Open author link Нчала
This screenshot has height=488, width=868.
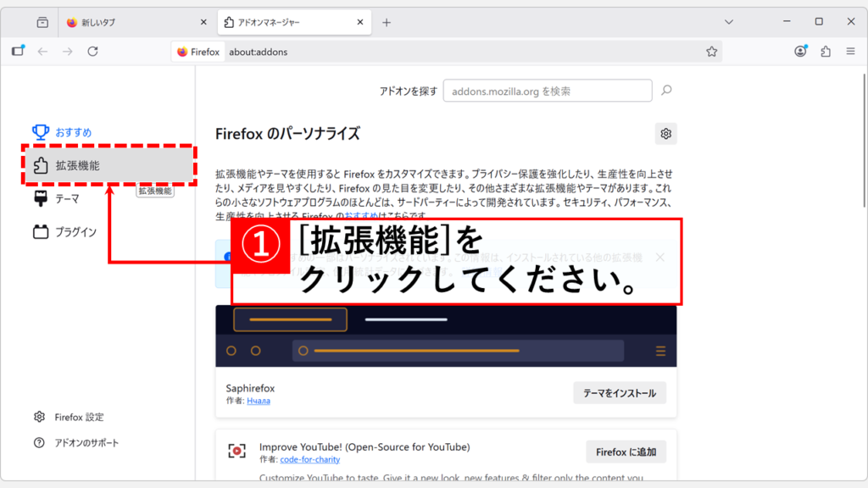[x=259, y=401]
